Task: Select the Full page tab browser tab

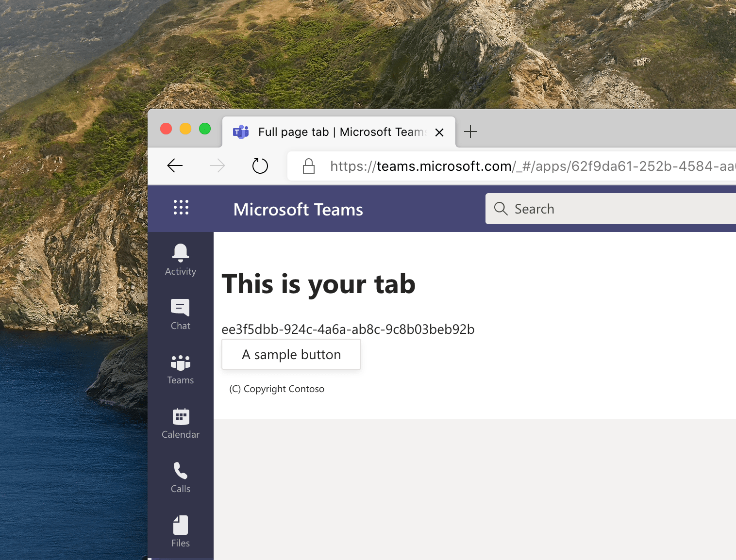Action: (x=339, y=132)
